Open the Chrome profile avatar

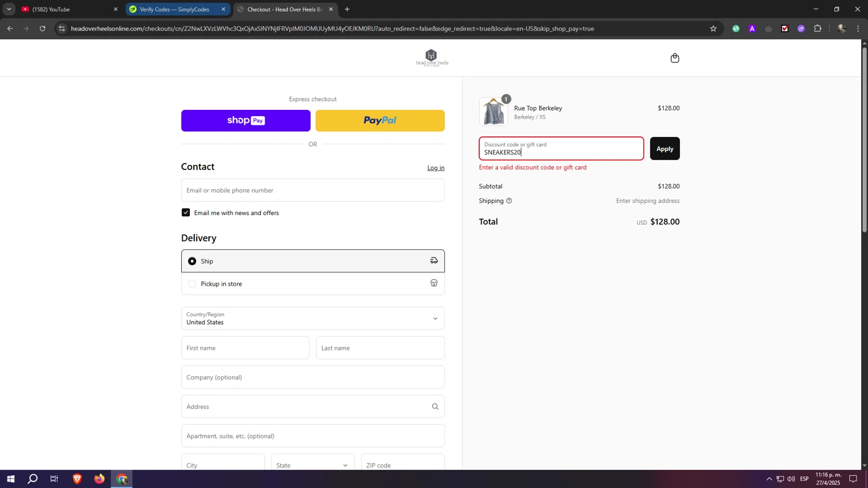click(x=841, y=28)
